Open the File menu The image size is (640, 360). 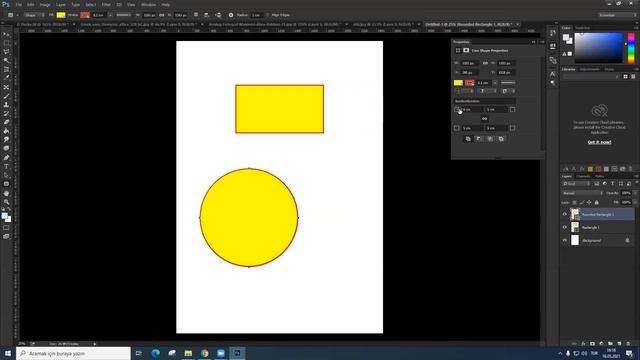(x=19, y=4)
